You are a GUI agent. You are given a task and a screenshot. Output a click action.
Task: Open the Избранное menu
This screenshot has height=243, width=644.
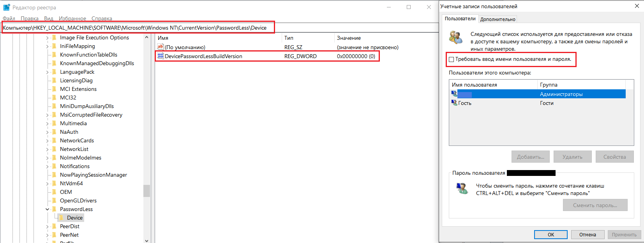tap(72, 18)
